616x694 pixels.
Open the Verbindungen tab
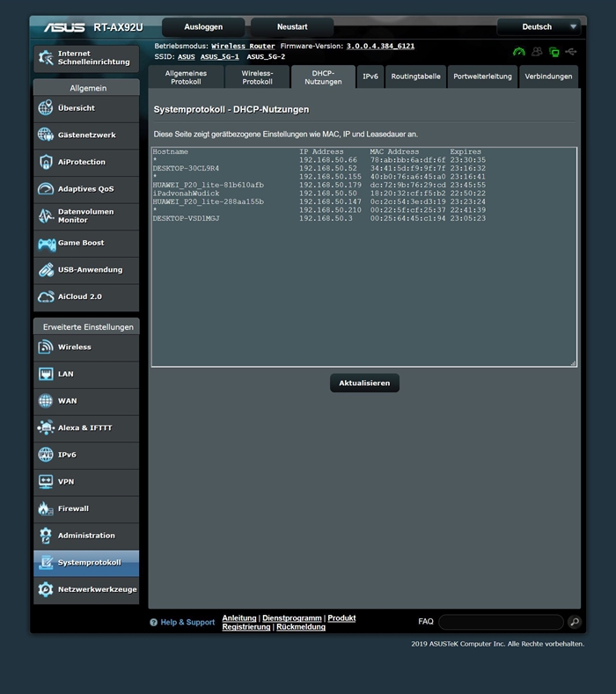(549, 77)
